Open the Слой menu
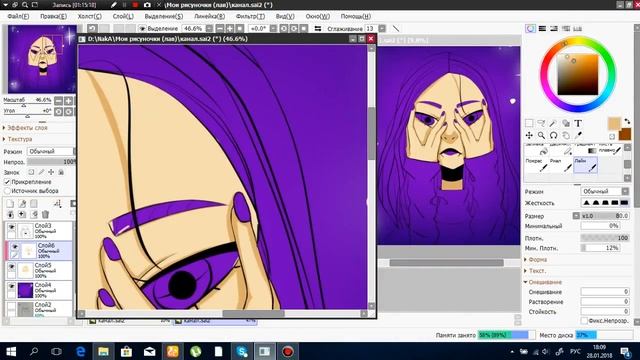Viewport: 640px width, 360px height. [123, 16]
